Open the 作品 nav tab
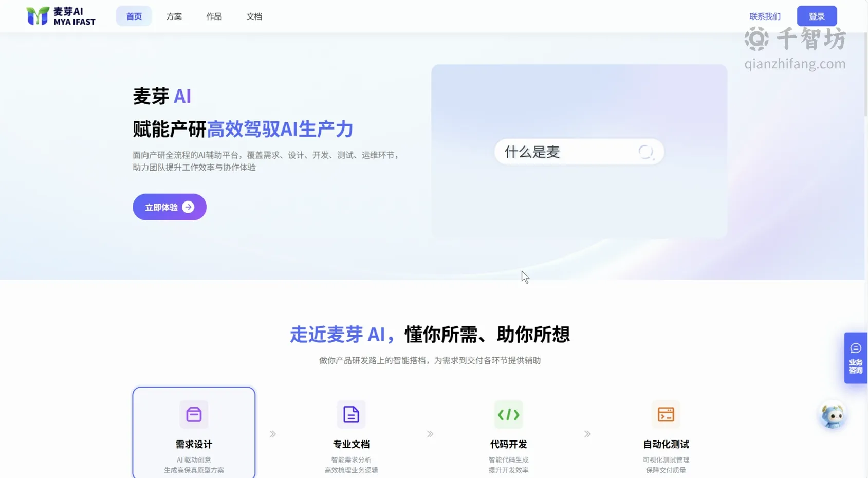This screenshot has width=868, height=478. (214, 16)
